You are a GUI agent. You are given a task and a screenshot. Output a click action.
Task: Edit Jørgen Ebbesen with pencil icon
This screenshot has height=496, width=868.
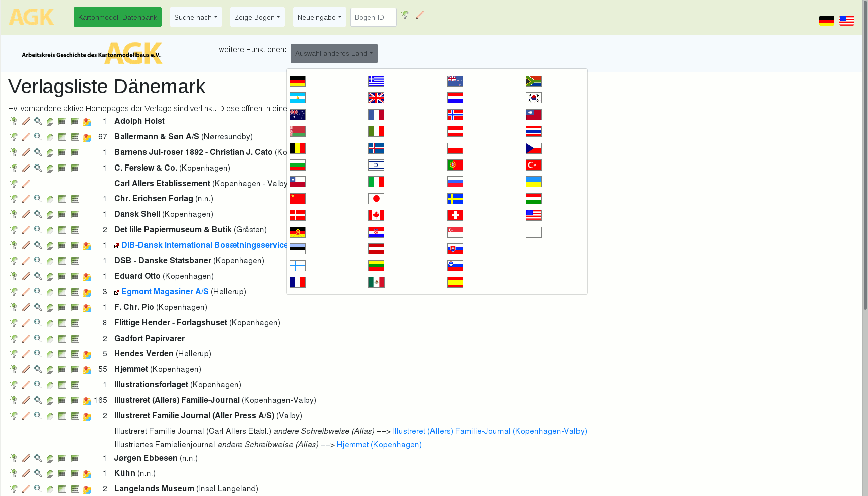tap(26, 458)
